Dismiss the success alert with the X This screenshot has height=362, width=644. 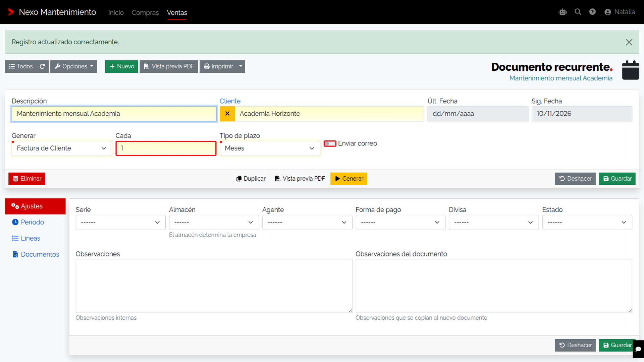pos(629,42)
